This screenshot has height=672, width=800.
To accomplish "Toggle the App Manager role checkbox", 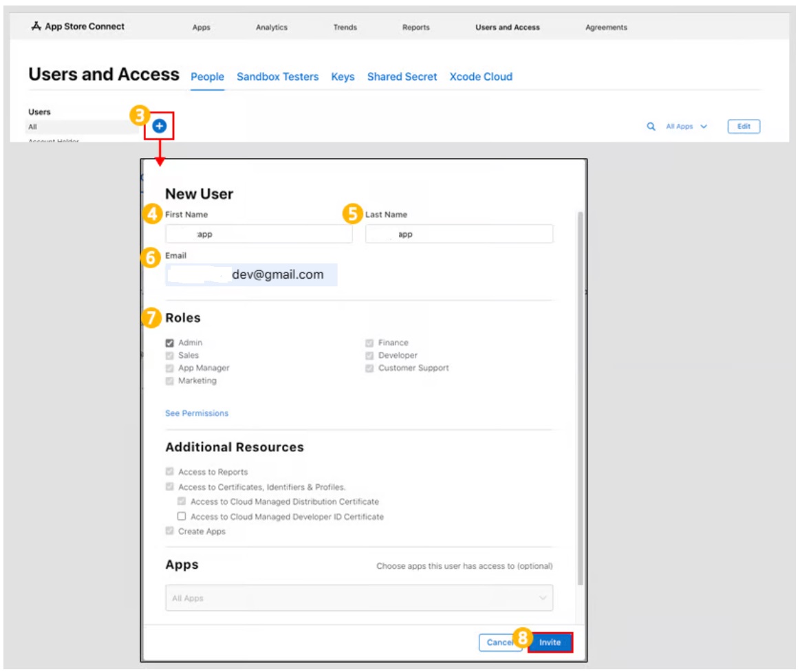I will pos(169,369).
